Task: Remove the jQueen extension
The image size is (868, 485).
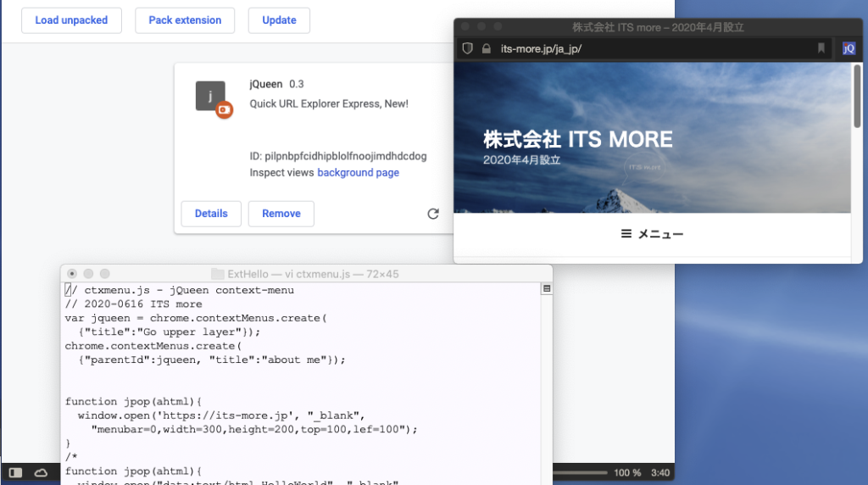Action: click(281, 214)
